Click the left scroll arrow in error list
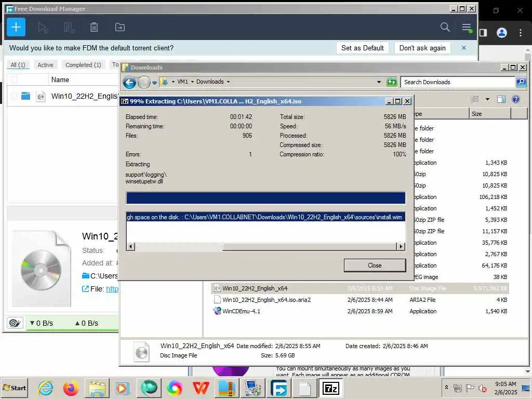 [130, 247]
